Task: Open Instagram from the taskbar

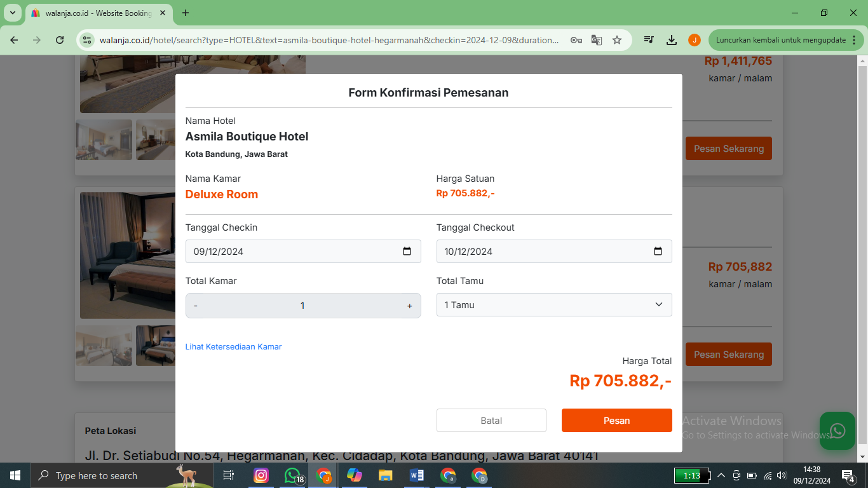Action: click(261, 475)
